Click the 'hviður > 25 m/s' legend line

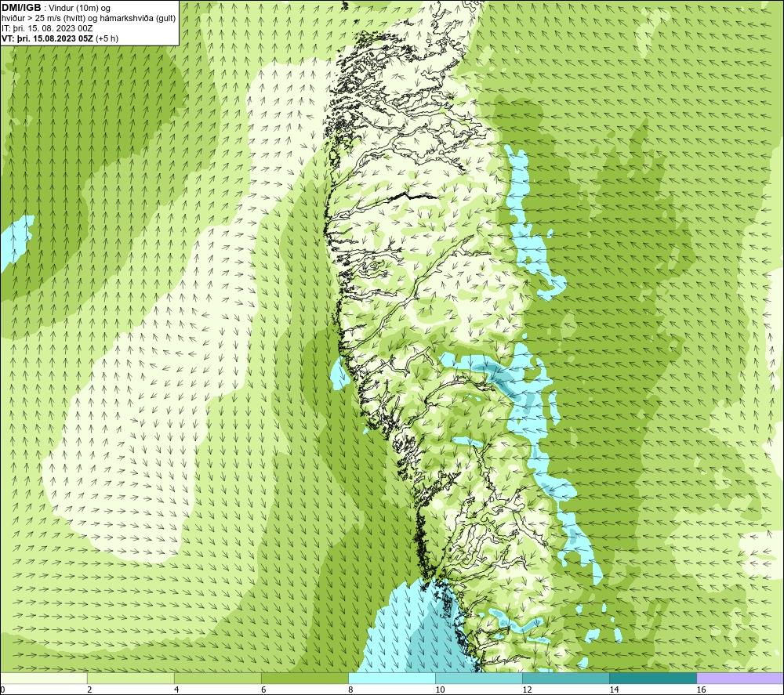[x=89, y=19]
